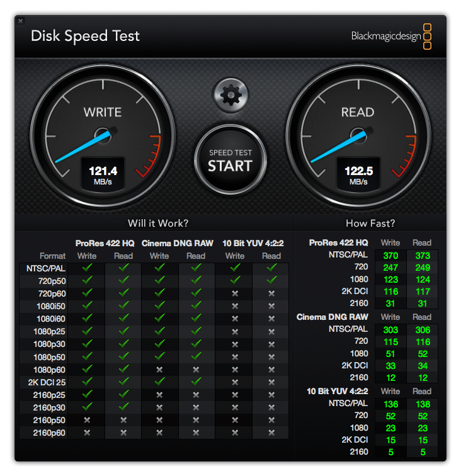Click 720p60 10 Bit YUV Write cross mark
This screenshot has width=461, height=476.
pyautogui.click(x=235, y=293)
